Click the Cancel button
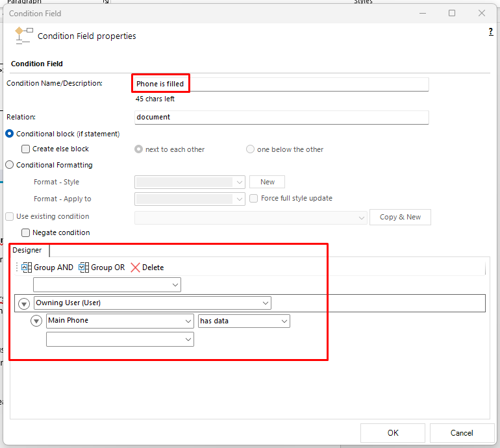This screenshot has height=448, width=500. click(x=462, y=432)
